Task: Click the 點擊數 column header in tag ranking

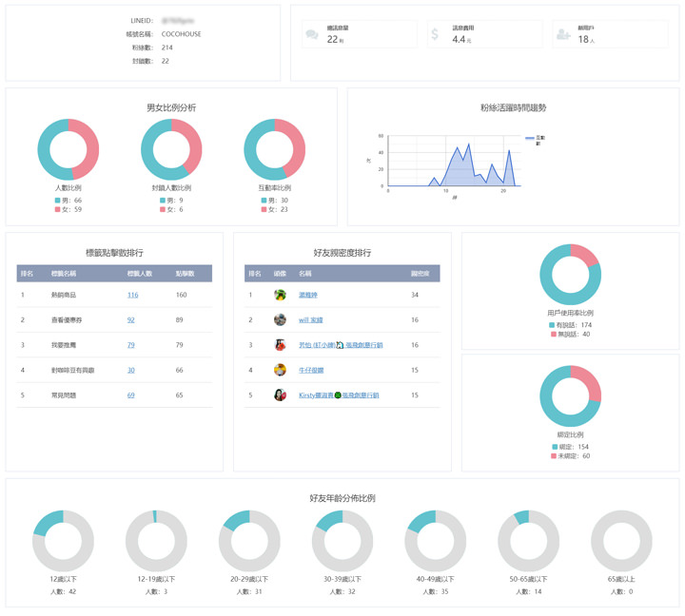Action: click(185, 274)
